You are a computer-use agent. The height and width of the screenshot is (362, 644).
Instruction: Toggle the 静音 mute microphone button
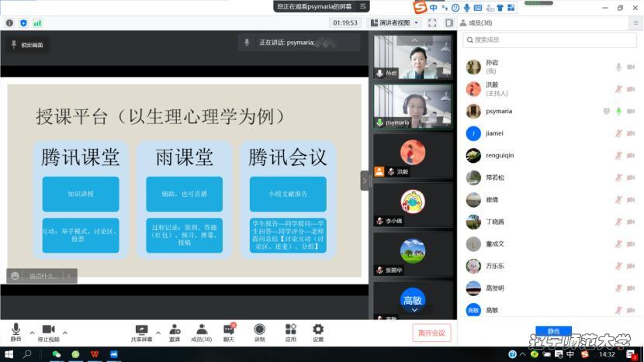[x=16, y=330]
